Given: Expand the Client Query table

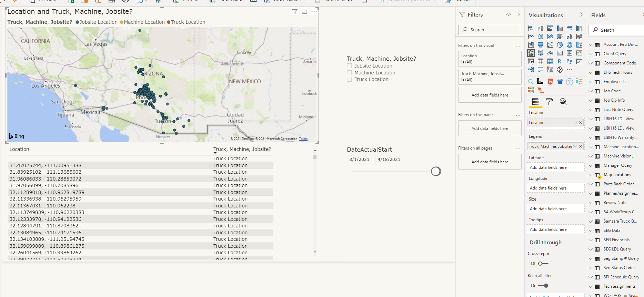Looking at the screenshot, I should (x=591, y=54).
